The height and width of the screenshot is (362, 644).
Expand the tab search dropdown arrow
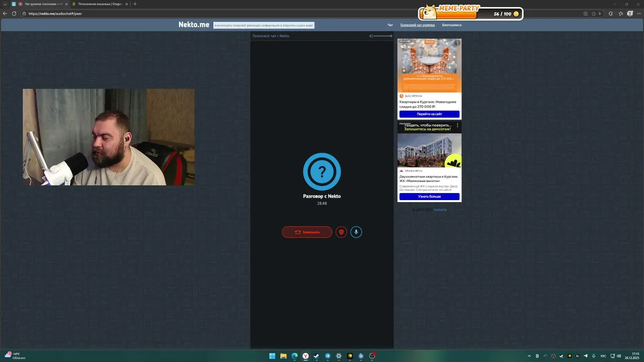click(x=5, y=4)
